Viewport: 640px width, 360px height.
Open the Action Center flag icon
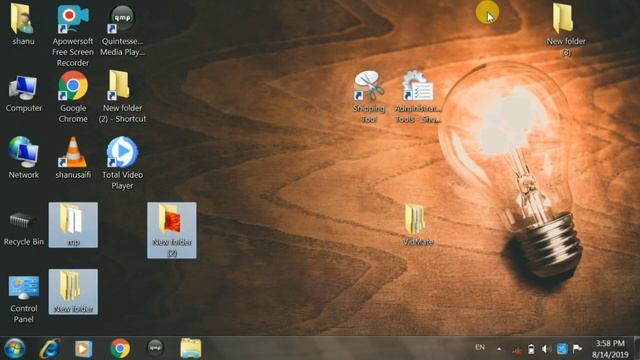coord(577,349)
